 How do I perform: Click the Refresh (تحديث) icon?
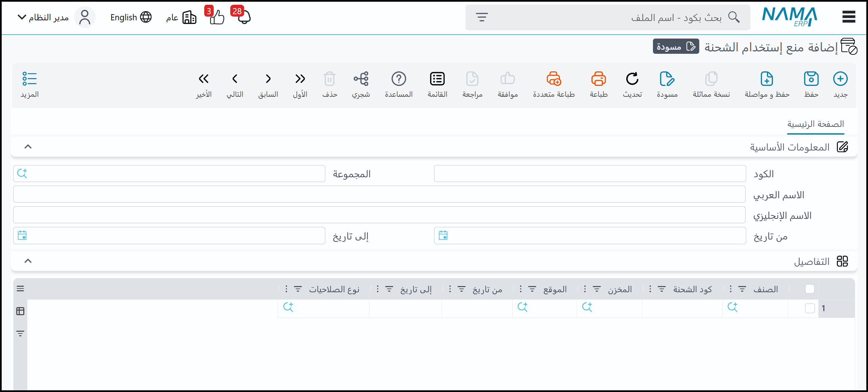632,79
